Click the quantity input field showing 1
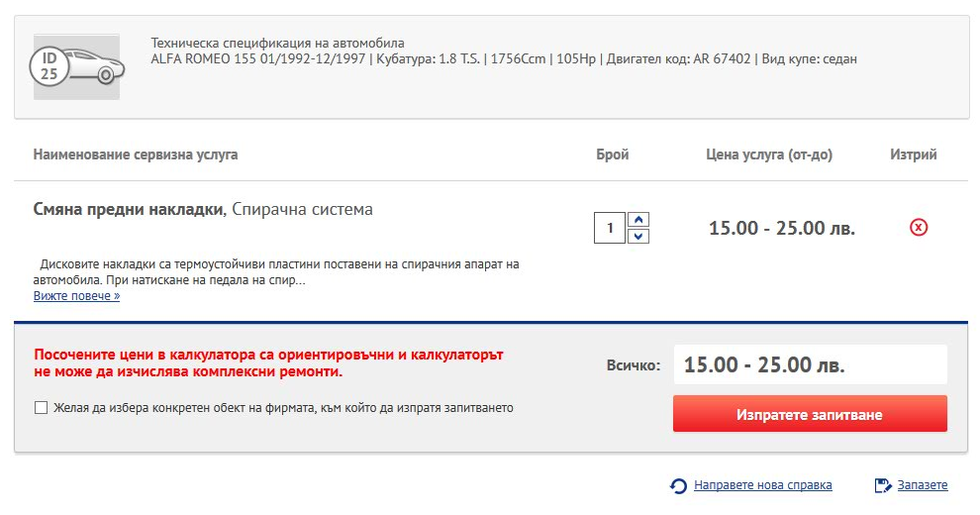Image resolution: width=980 pixels, height=515 pixels. pos(610,228)
